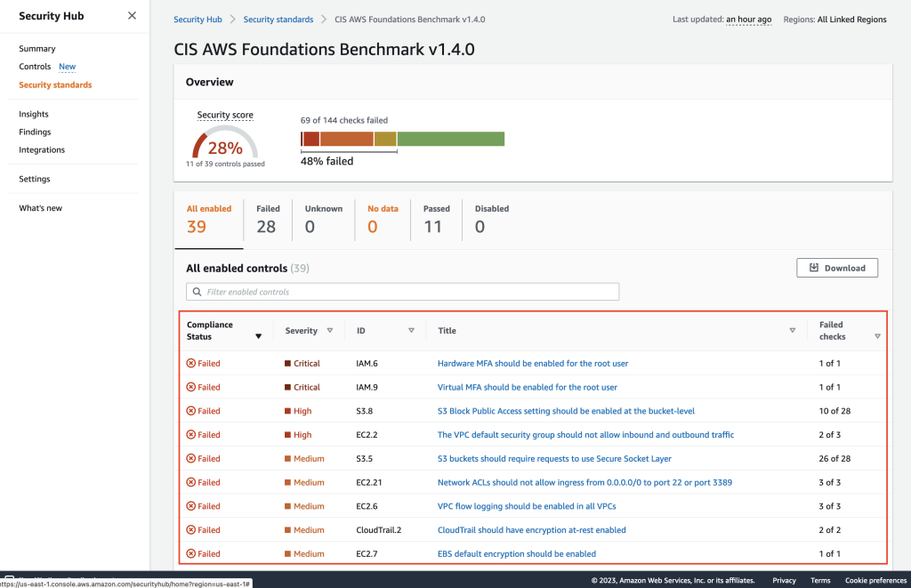The image size is (911, 588).
Task: Click the green passed bar segment
Action: [x=451, y=139]
